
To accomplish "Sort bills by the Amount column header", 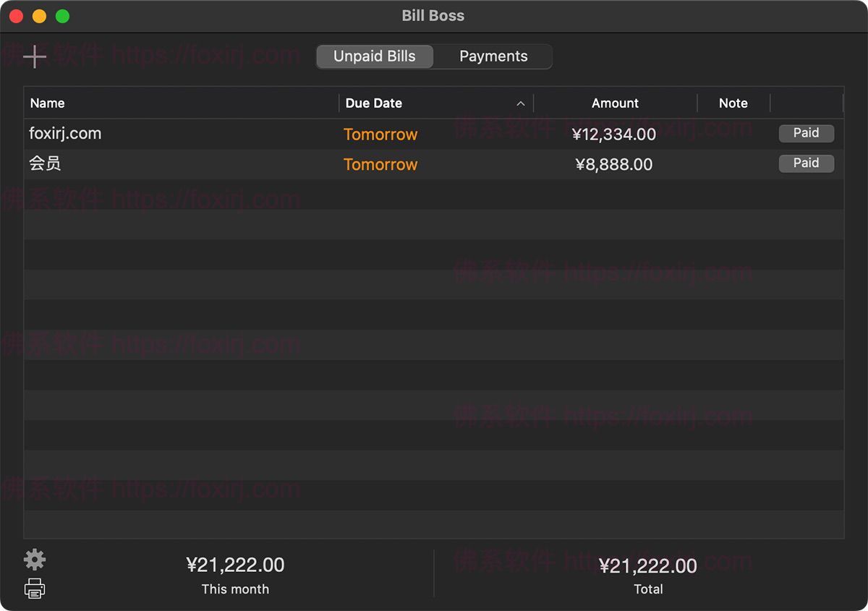I will 615,103.
